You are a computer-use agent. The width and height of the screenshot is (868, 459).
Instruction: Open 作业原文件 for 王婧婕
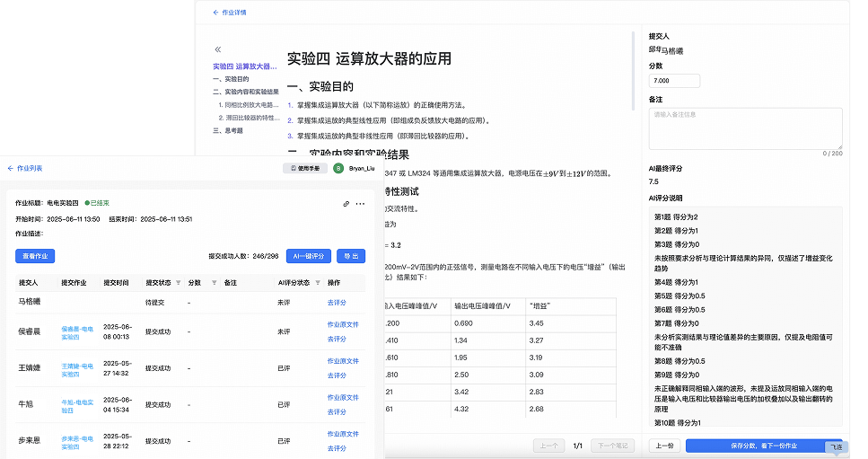pos(343,362)
